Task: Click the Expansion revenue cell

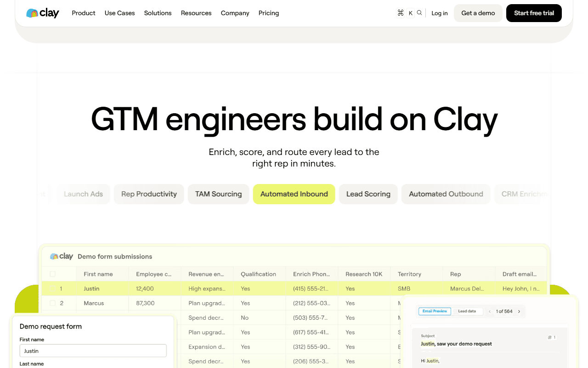Action: pos(207,347)
